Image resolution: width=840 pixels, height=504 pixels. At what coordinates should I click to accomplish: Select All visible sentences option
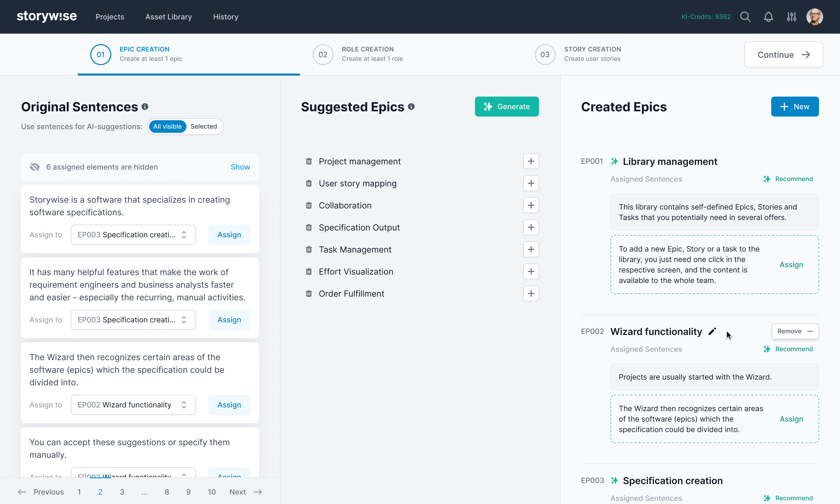tap(168, 126)
